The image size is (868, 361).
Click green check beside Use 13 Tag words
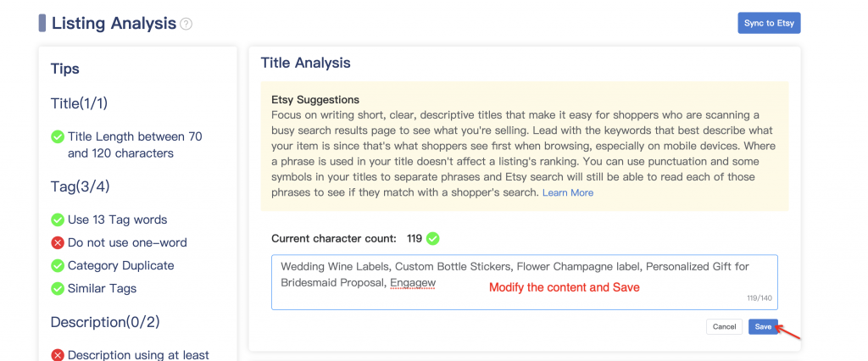click(x=58, y=220)
